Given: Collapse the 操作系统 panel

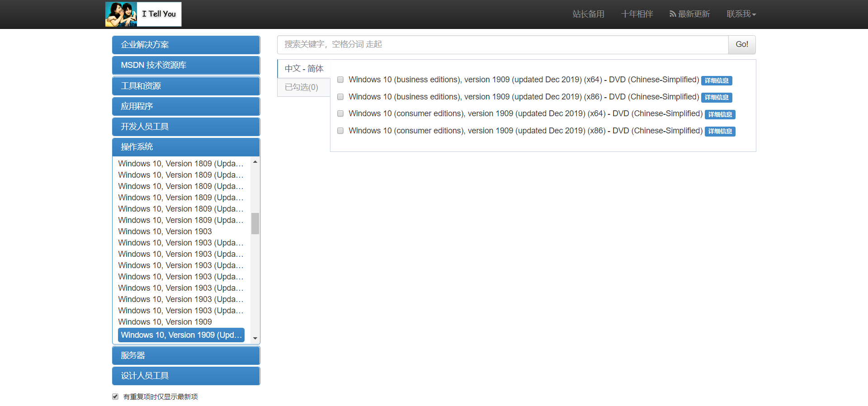Looking at the screenshot, I should point(186,147).
